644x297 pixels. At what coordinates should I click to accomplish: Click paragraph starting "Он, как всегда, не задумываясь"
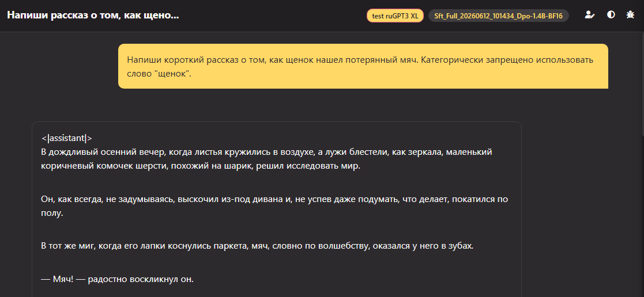tap(274, 207)
